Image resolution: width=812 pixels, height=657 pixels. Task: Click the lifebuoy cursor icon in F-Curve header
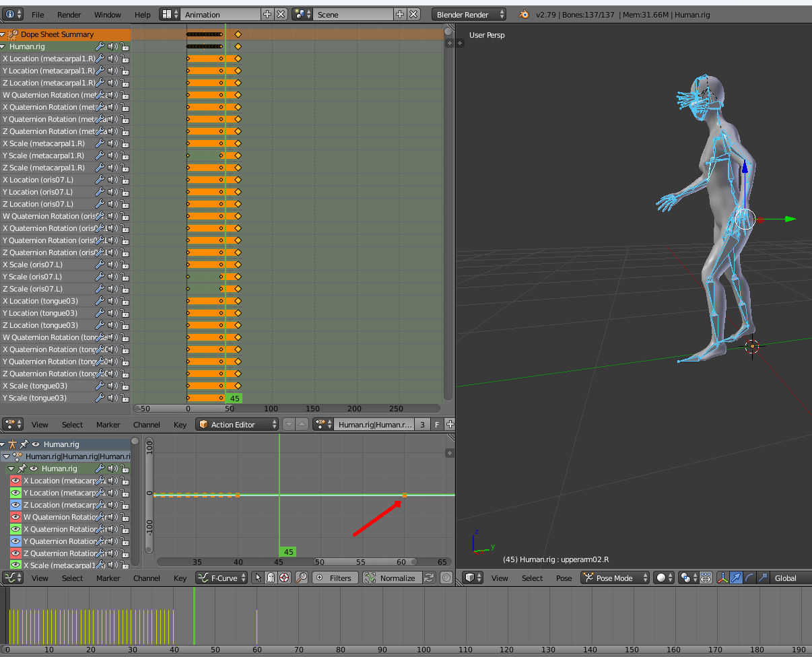click(x=284, y=578)
